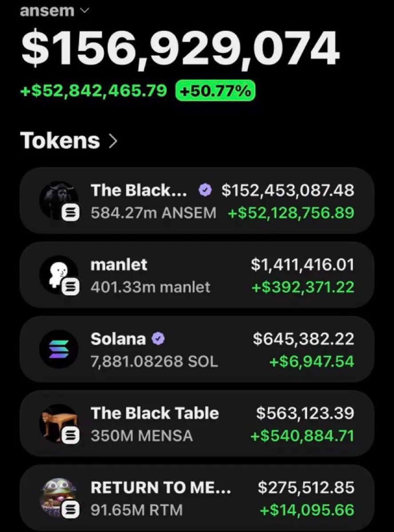394x532 pixels.
Task: Open the 584.27m ANSEM holding row
Action: [x=197, y=200]
